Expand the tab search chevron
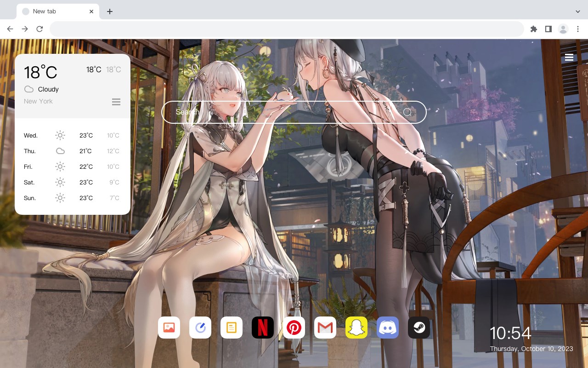This screenshot has width=588, height=368. (578, 11)
